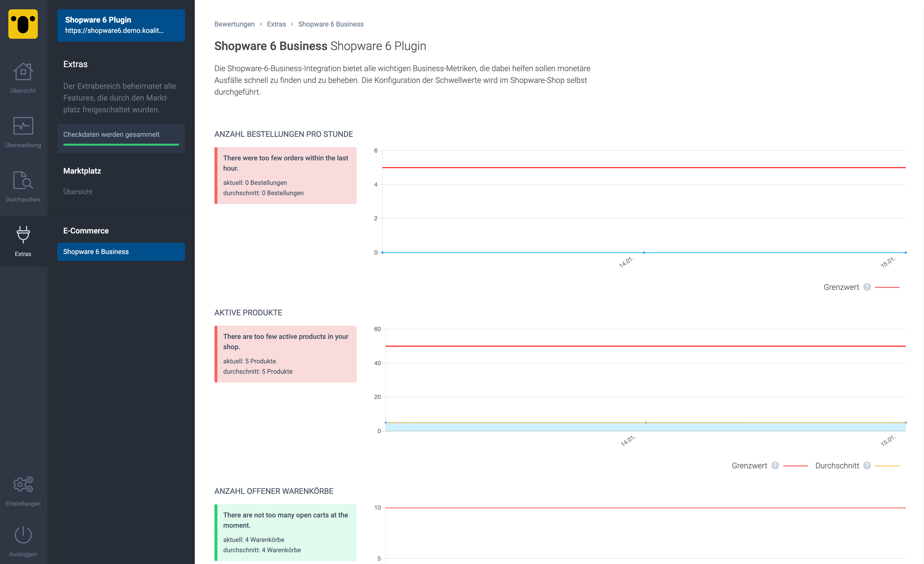This screenshot has height=564, width=924.
Task: Open Marktplatz Übersicht link
Action: (78, 192)
